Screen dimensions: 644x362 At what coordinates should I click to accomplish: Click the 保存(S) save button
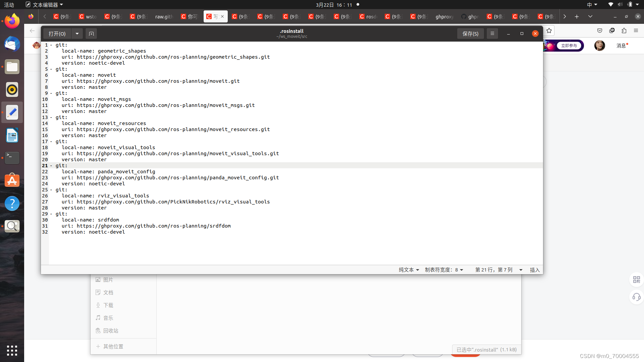[470, 34]
